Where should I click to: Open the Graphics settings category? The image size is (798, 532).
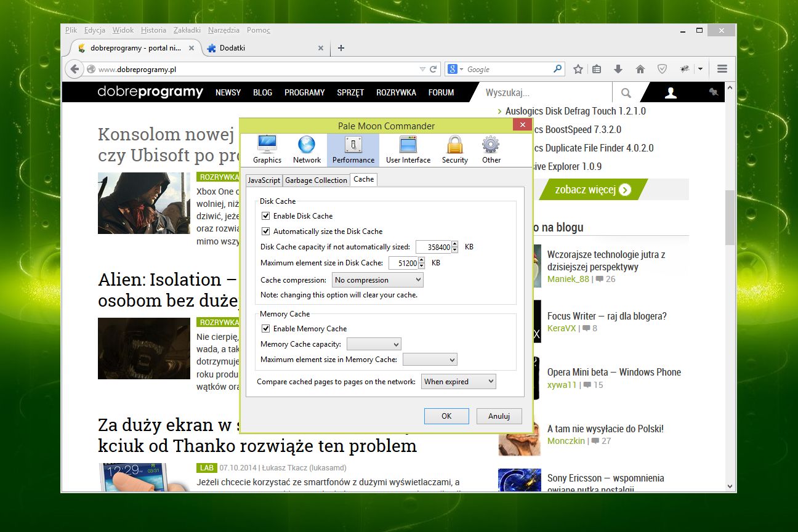267,150
